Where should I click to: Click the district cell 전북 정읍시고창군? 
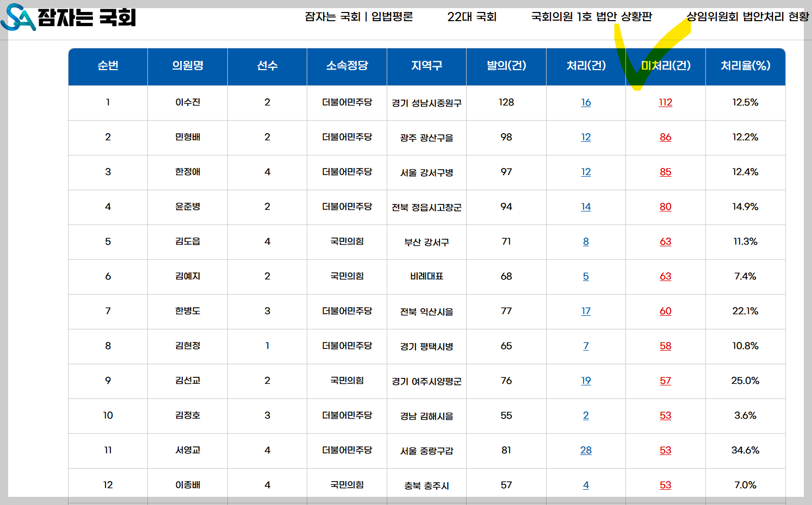(x=426, y=207)
